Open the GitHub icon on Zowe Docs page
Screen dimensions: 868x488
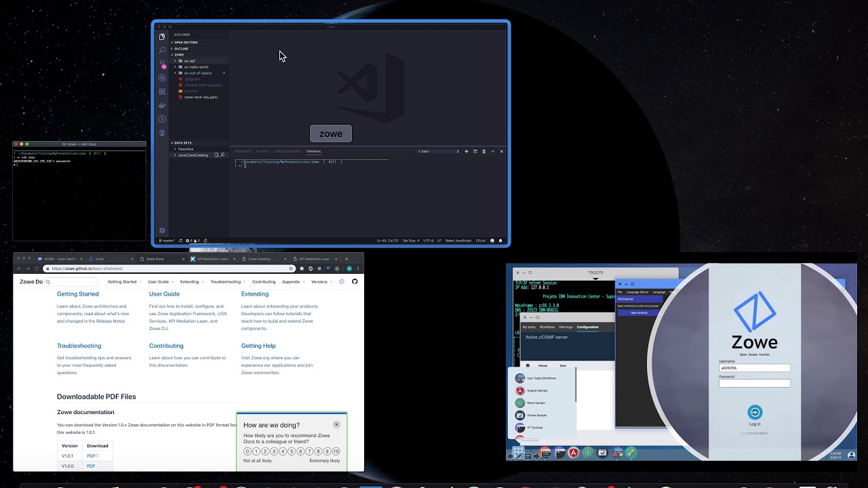pyautogui.click(x=355, y=281)
